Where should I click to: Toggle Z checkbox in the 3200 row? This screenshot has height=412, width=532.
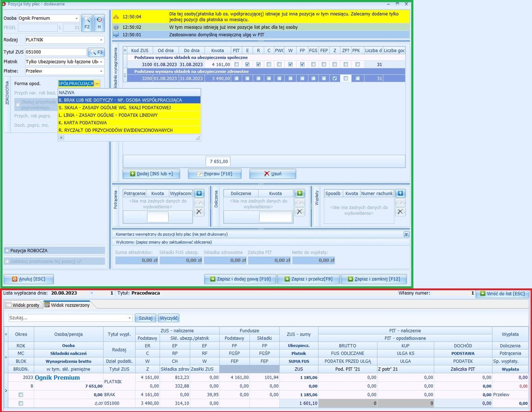[335, 78]
